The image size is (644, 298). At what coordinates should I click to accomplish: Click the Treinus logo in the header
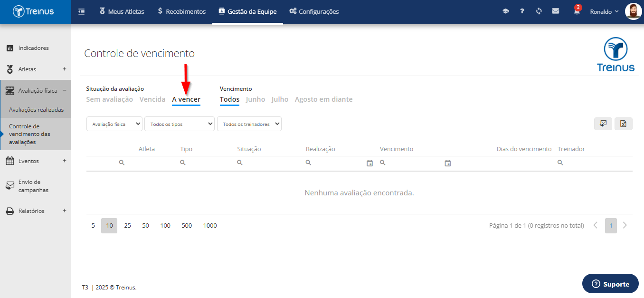pos(33,11)
